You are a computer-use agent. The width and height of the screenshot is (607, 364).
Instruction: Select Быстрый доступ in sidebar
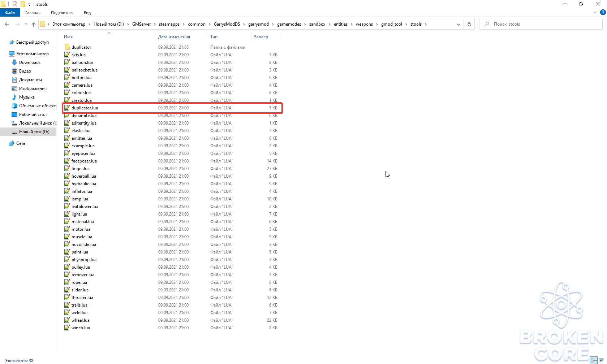(32, 42)
